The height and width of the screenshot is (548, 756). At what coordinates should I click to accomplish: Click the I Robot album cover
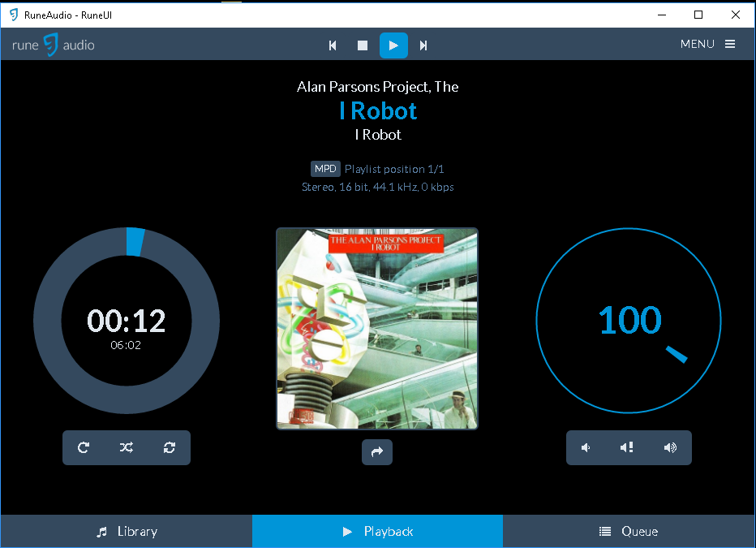tap(377, 329)
